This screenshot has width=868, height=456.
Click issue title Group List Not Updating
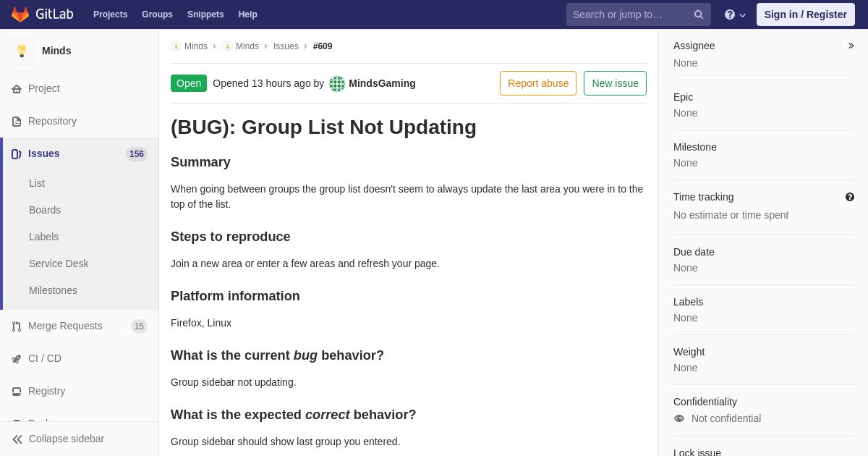(x=323, y=127)
